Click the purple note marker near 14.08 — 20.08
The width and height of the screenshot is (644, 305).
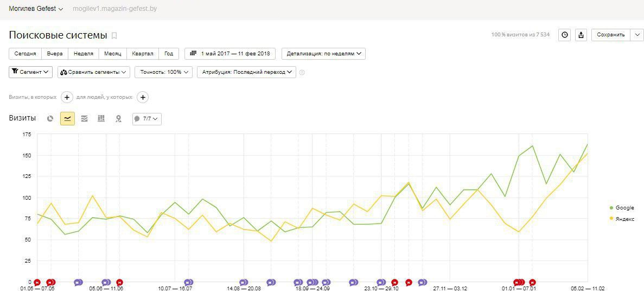click(x=244, y=282)
